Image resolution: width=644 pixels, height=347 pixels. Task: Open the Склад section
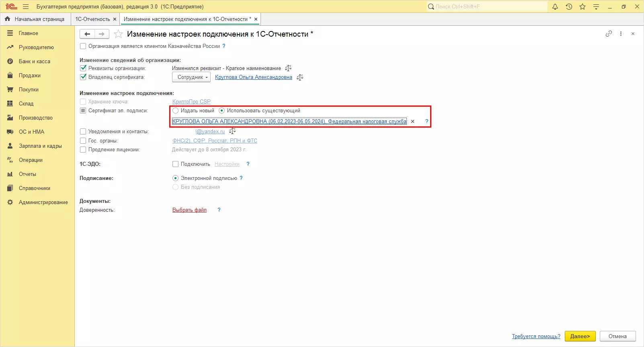tap(37, 104)
